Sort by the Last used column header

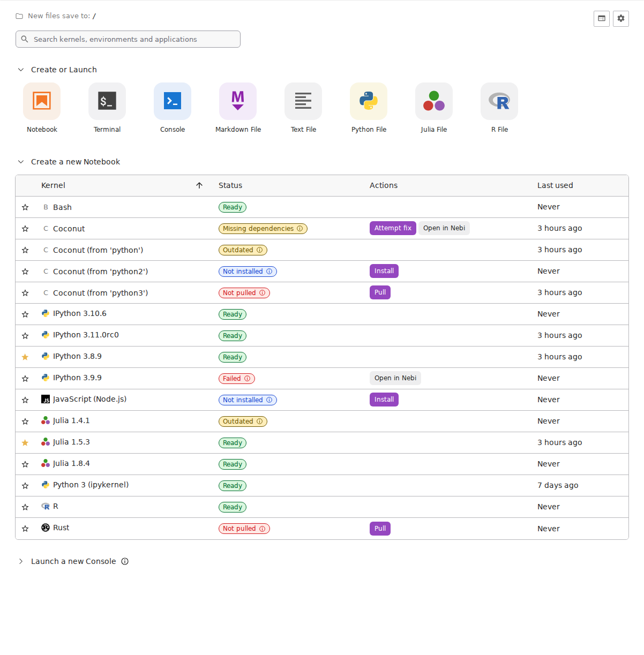coord(555,185)
